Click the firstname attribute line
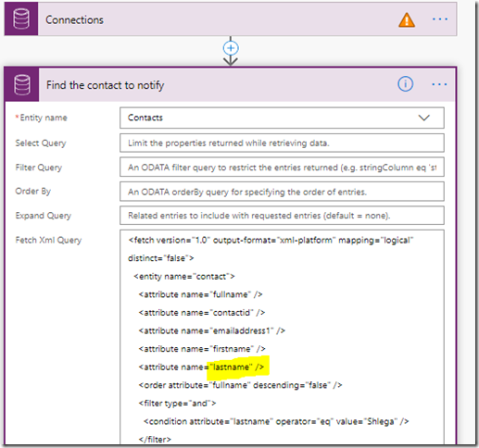Viewport: 479px width, 448px height. [202, 349]
